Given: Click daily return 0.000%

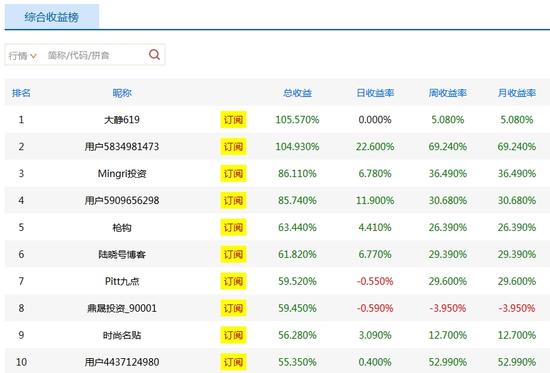Looking at the screenshot, I should [x=375, y=120].
